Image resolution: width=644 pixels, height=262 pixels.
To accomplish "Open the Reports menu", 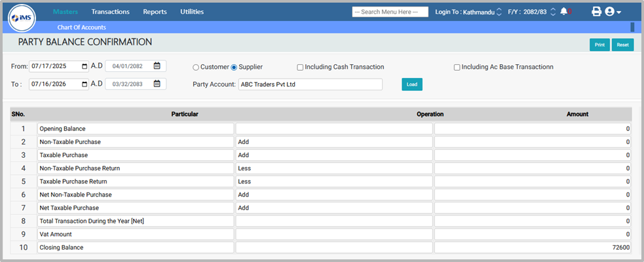I will pyautogui.click(x=155, y=12).
